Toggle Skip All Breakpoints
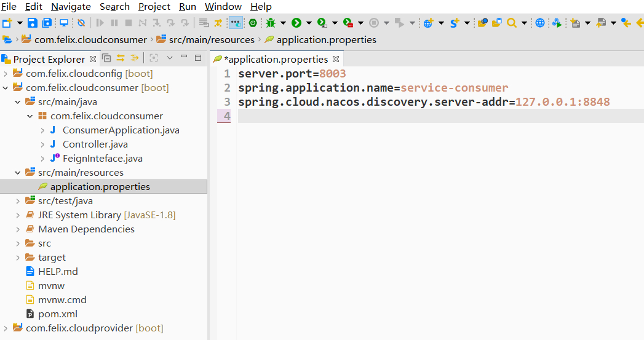The image size is (644, 340). tap(81, 23)
